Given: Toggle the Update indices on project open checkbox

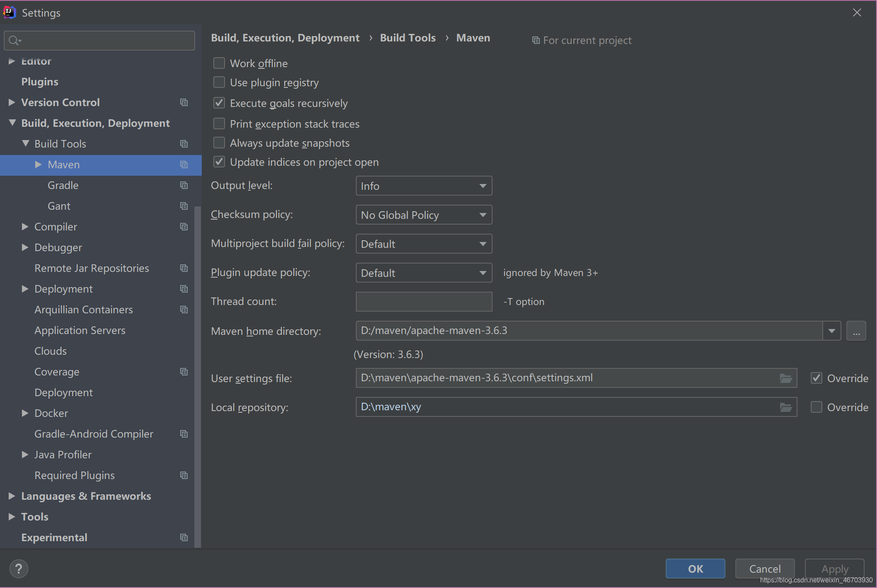Looking at the screenshot, I should [218, 162].
